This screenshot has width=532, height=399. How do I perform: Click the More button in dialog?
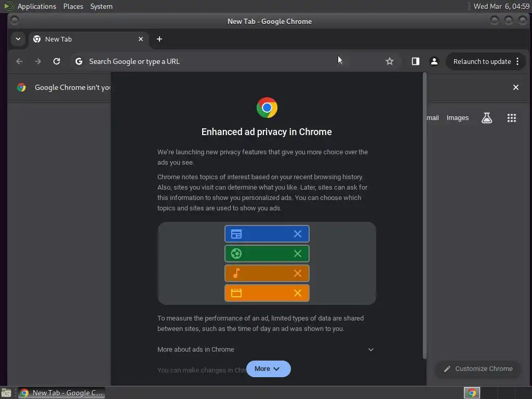269,369
